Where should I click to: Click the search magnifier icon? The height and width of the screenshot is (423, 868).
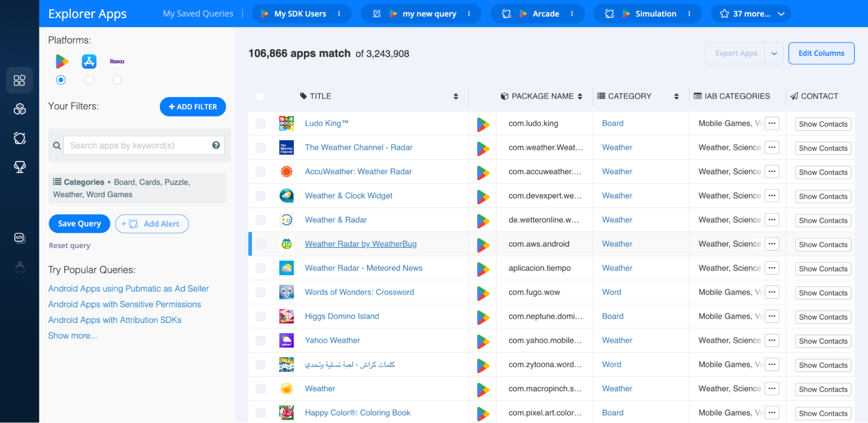click(57, 145)
